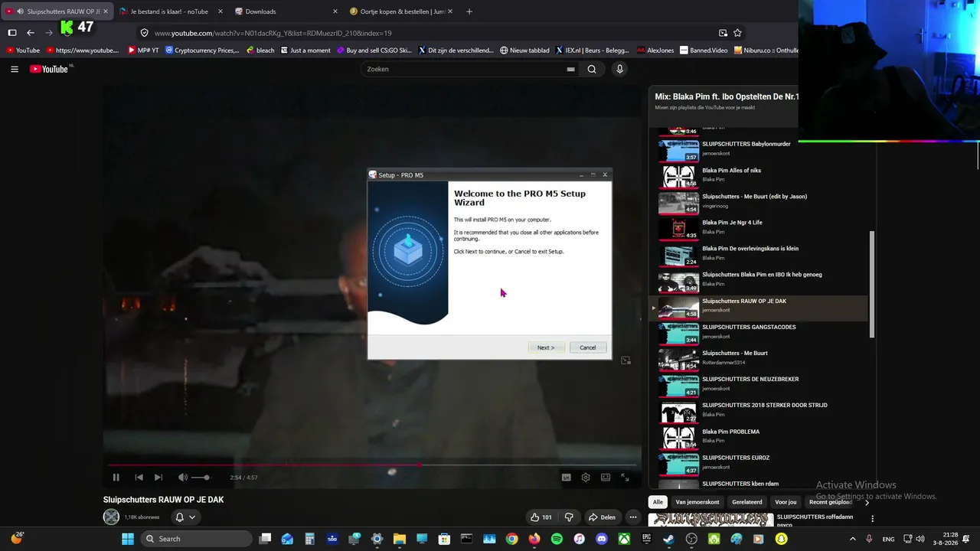Adjust the player volume slider

coord(201,478)
